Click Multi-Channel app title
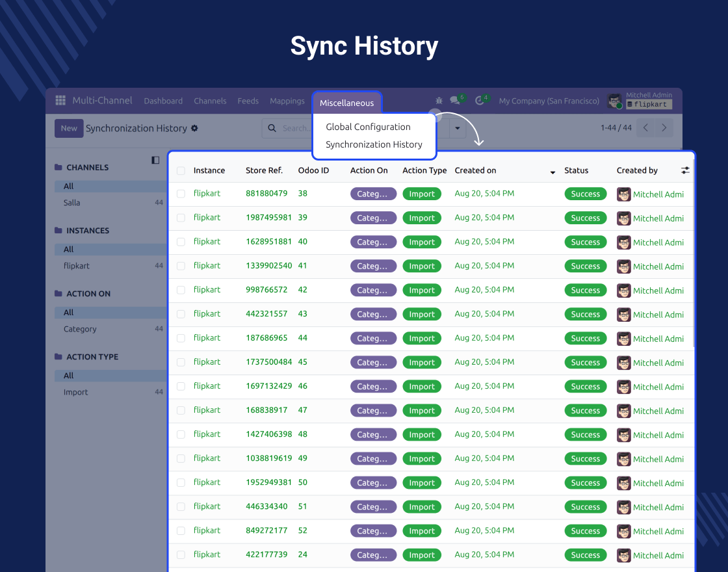The height and width of the screenshot is (572, 728). pyautogui.click(x=102, y=100)
